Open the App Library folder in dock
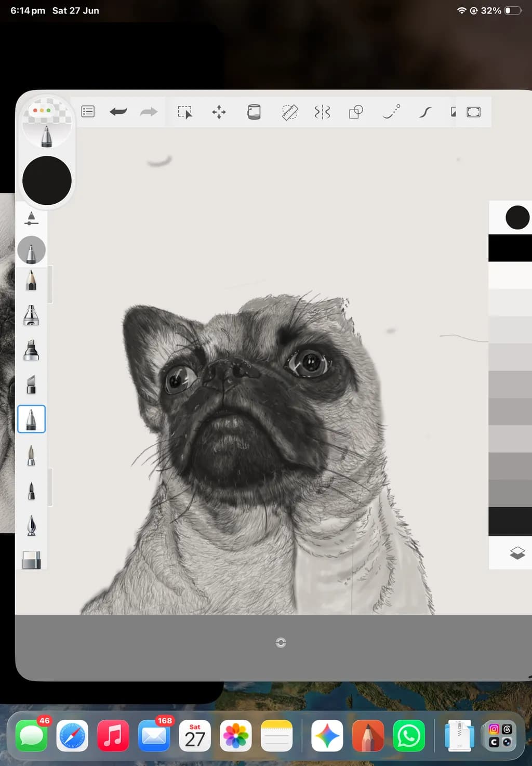Viewport: 532px width, 766px height. coord(500,736)
